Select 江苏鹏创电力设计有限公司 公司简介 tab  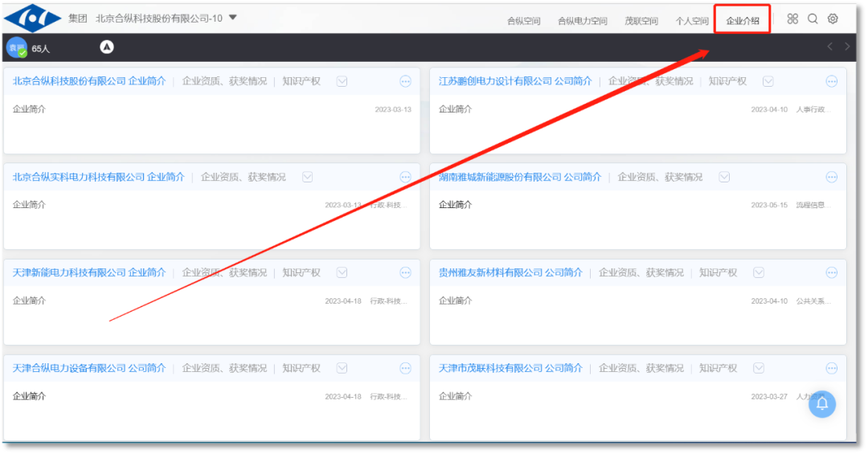[x=515, y=81]
